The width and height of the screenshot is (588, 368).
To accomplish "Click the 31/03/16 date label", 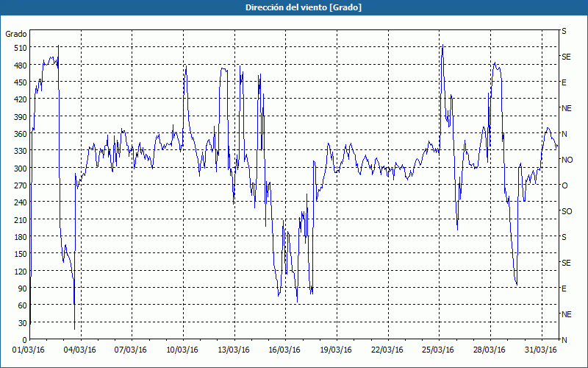I will click(541, 350).
